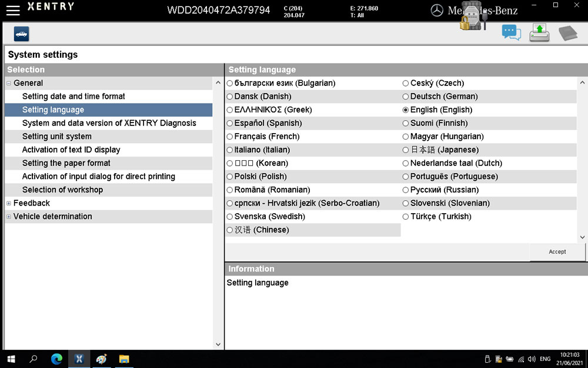This screenshot has height=368, width=588.
Task: Click the language list scroll-down arrow
Action: click(582, 237)
